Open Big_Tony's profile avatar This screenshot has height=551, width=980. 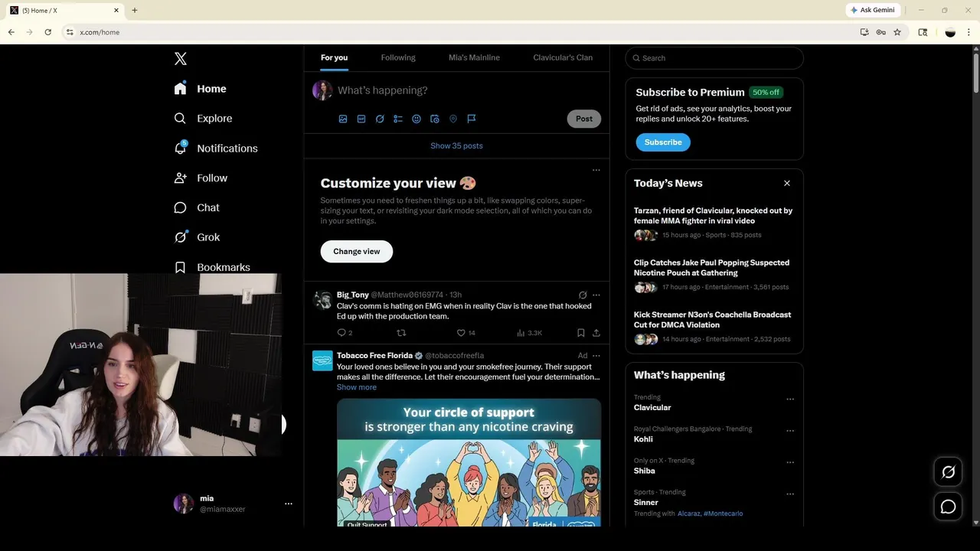tap(322, 299)
